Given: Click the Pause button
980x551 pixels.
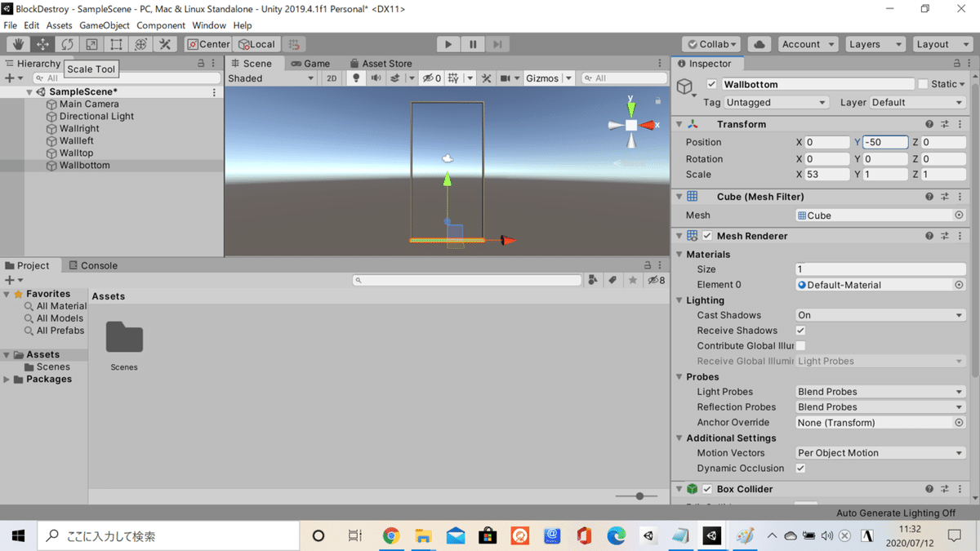Looking at the screenshot, I should tap(473, 44).
